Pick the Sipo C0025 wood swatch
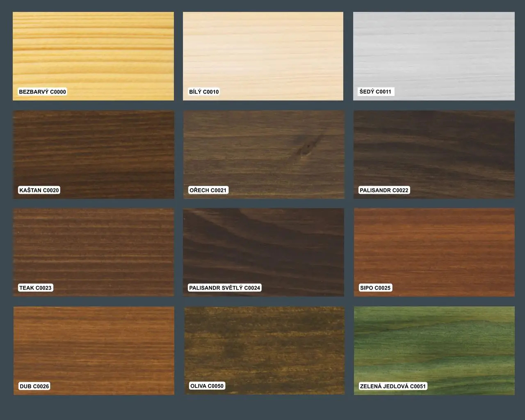Image resolution: width=525 pixels, height=420 pixels. point(434,252)
